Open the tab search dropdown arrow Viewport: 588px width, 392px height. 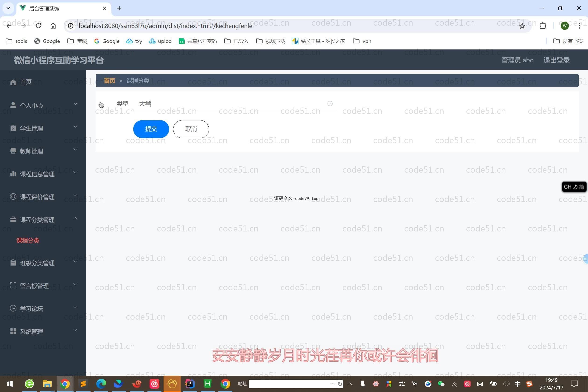click(x=8, y=8)
